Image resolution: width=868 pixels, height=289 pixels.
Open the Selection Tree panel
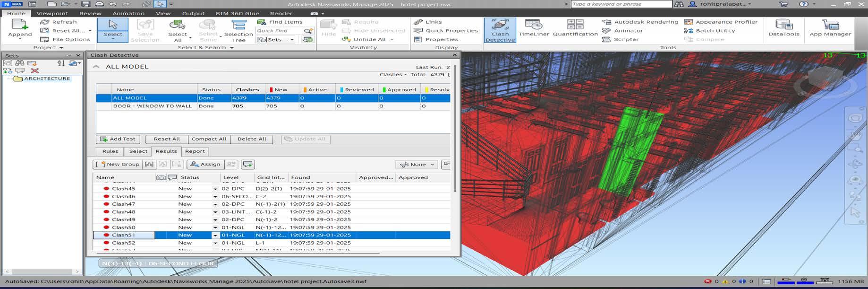238,30
